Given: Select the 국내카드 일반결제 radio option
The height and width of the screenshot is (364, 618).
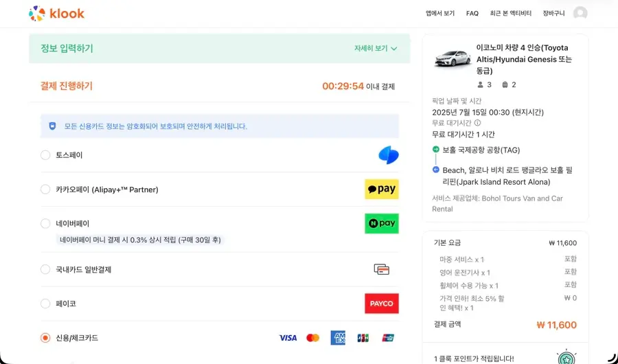Looking at the screenshot, I should click(45, 269).
